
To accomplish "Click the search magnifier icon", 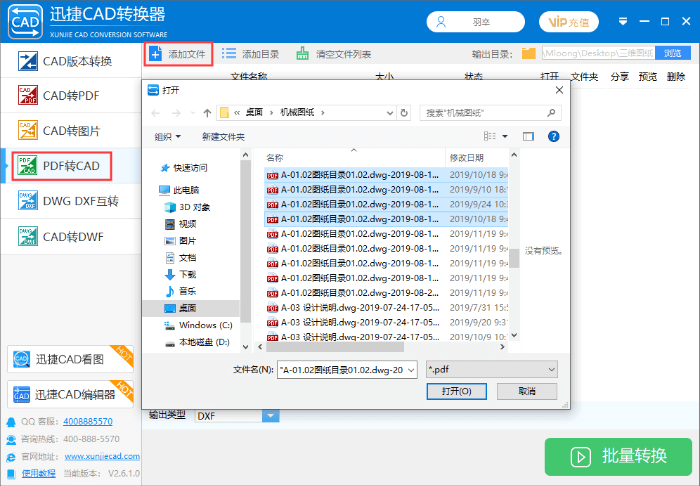I will [551, 113].
